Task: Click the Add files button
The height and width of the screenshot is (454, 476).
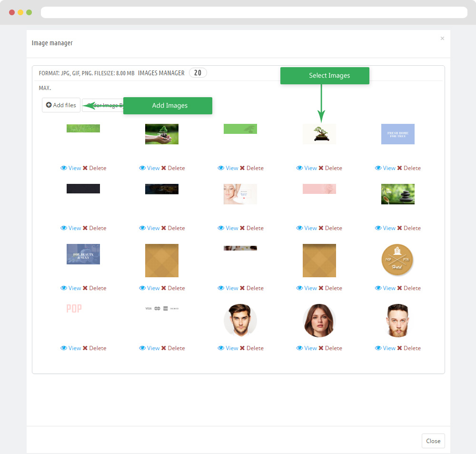Action: (x=61, y=105)
